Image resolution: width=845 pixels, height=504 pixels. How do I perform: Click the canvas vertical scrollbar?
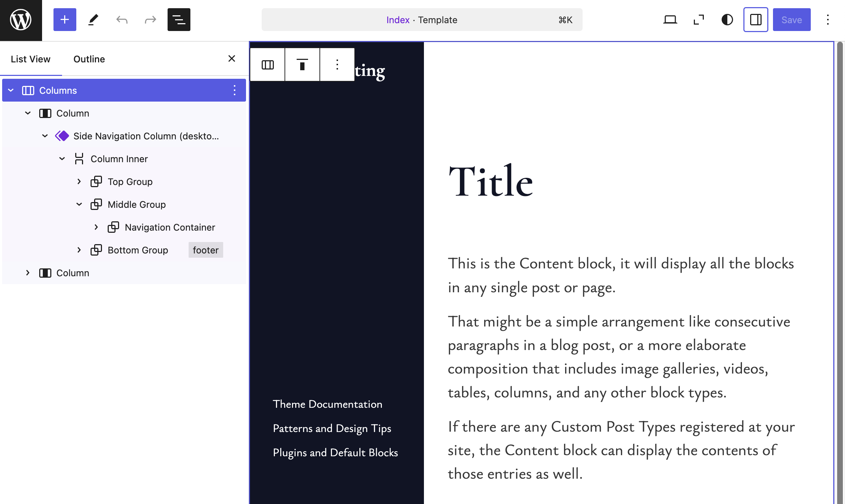(x=840, y=250)
